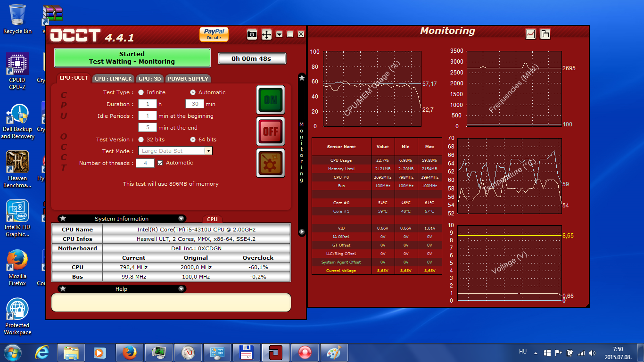The width and height of the screenshot is (644, 362).
Task: Collapse the Help section arrow
Action: click(181, 289)
